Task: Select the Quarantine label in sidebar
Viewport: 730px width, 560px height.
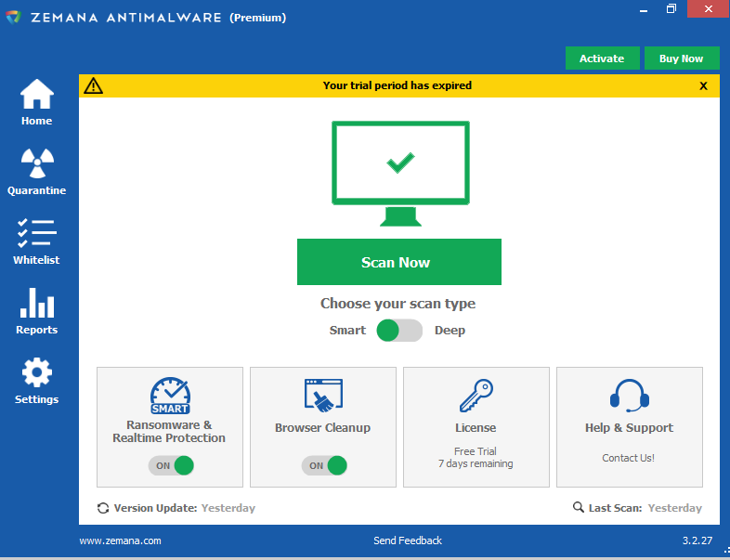Action: pos(37,191)
